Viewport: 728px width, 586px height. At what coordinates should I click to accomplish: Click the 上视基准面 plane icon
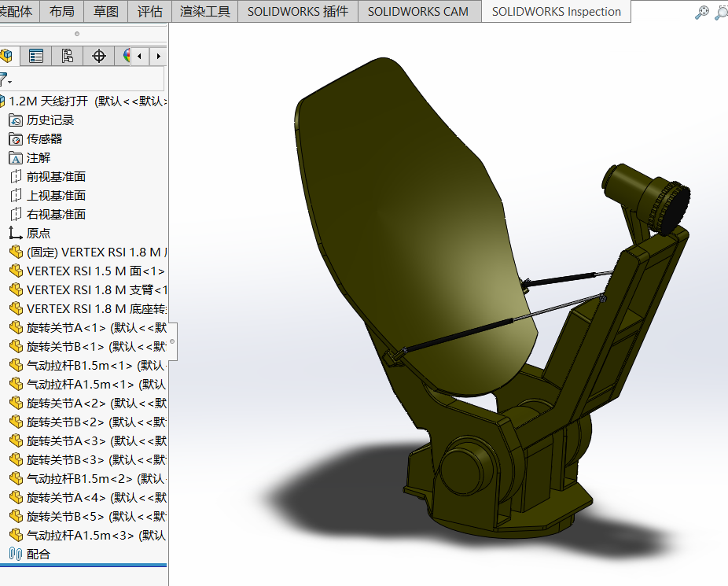pyautogui.click(x=16, y=196)
